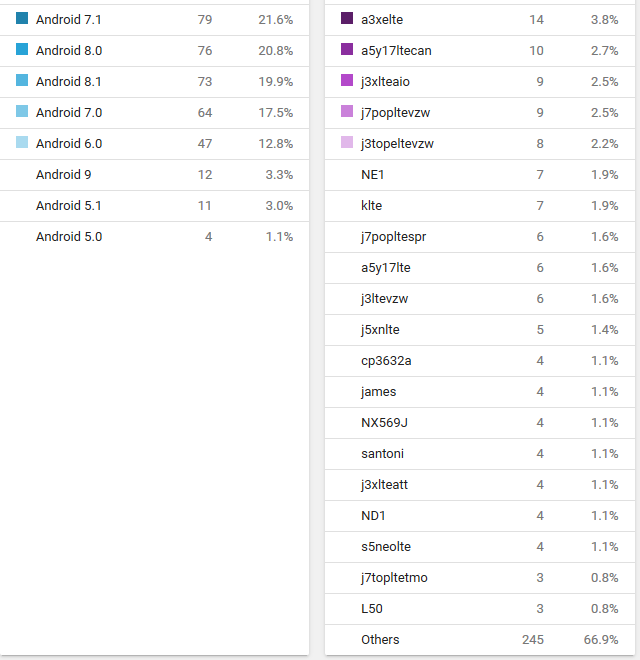Viewport: 640px width, 660px height.
Task: Click the j3topeltevzw light purple swatch
Action: [x=347, y=143]
